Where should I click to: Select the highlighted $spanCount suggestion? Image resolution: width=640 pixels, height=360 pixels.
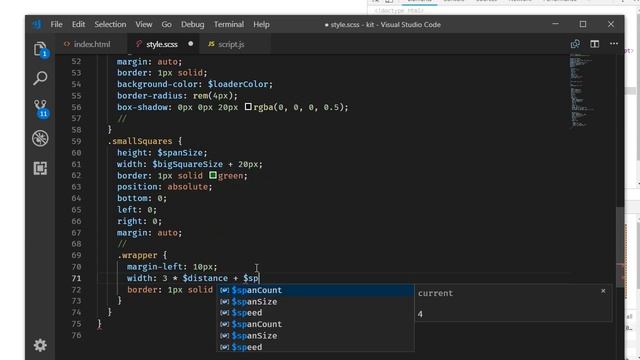315,290
